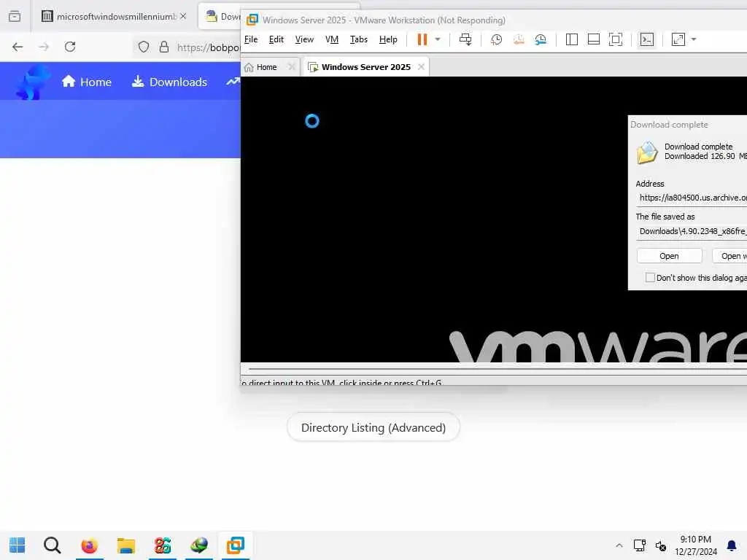Go back in the browser
747x560 pixels.
pyautogui.click(x=18, y=47)
